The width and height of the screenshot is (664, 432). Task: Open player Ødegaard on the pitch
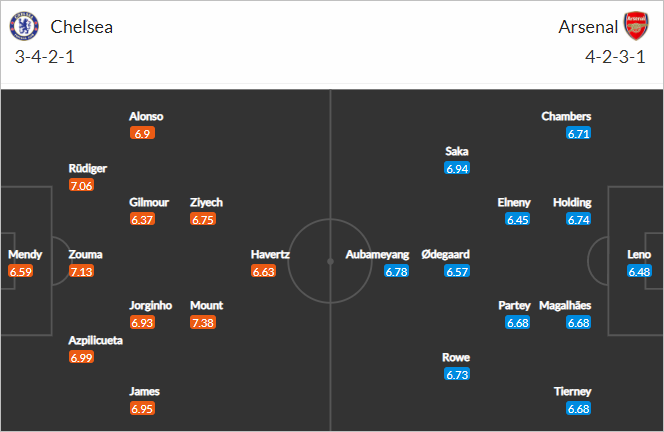tap(445, 255)
